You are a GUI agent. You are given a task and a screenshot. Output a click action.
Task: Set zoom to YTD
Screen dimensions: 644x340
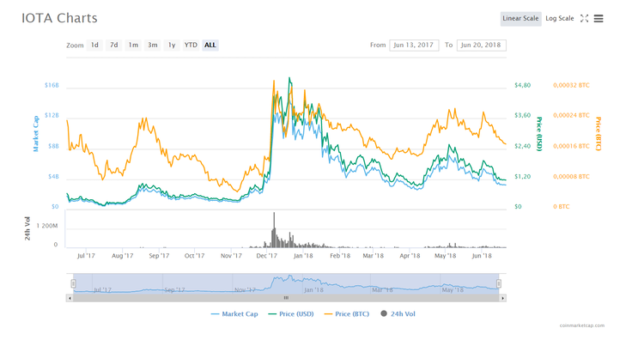click(191, 46)
